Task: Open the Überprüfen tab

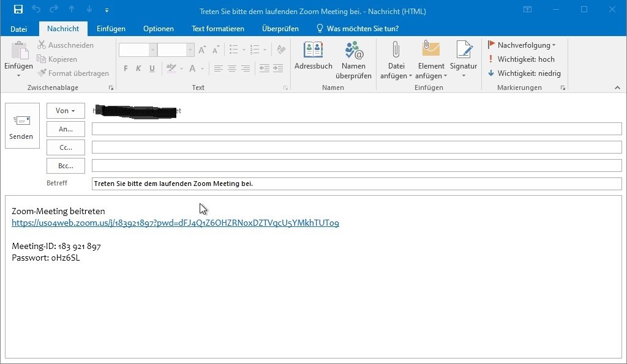Action: [280, 29]
